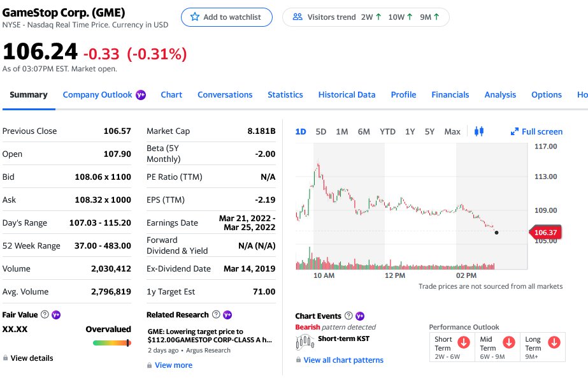
Task: Open the Conversations tab
Action: pos(225,94)
